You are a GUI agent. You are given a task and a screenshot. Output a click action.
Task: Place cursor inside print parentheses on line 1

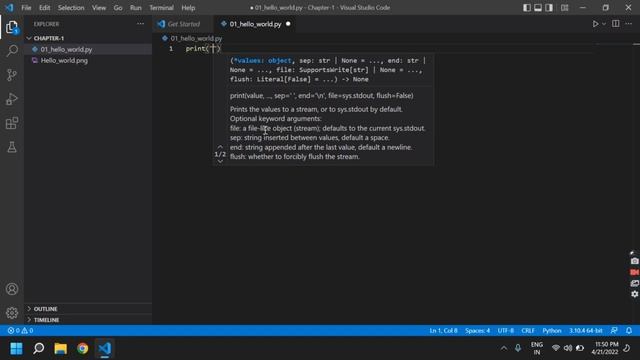(213, 49)
